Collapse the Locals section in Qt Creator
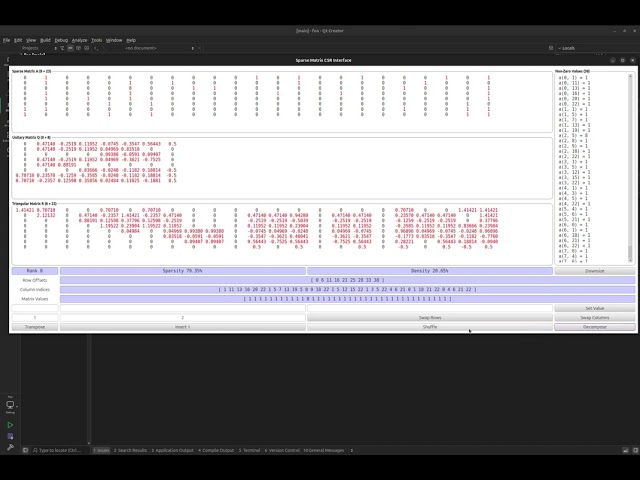Screen dimensions: 640x480 coord(559,48)
